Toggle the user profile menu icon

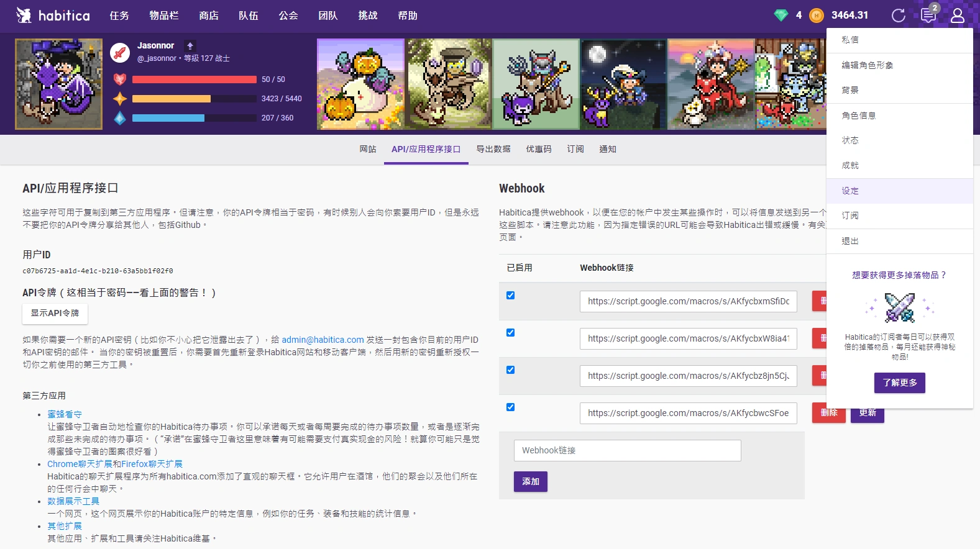(x=958, y=16)
